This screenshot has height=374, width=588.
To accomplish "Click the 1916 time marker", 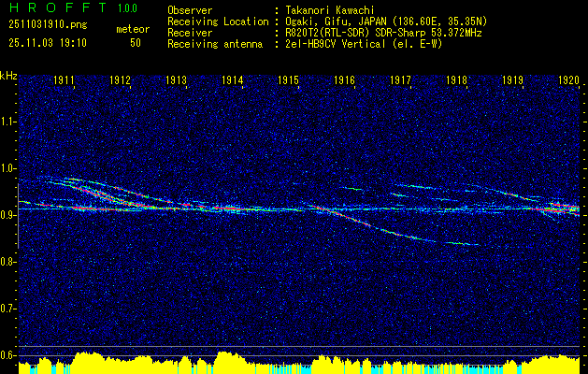I will tap(345, 79).
